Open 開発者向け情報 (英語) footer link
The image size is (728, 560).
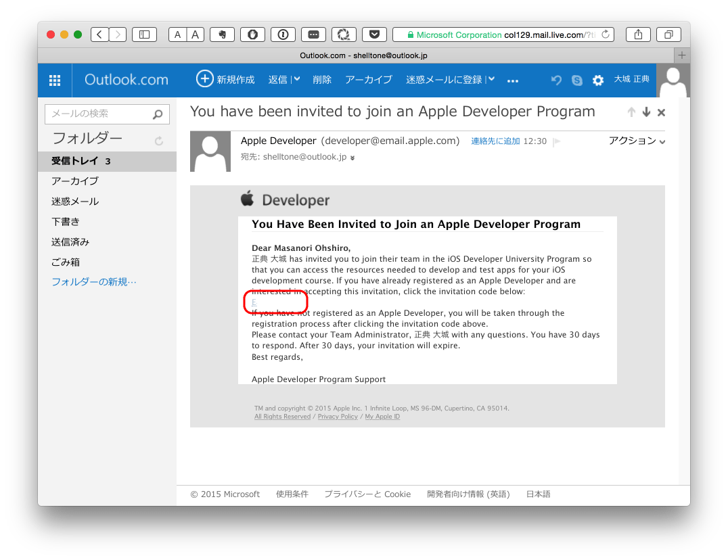(x=468, y=494)
